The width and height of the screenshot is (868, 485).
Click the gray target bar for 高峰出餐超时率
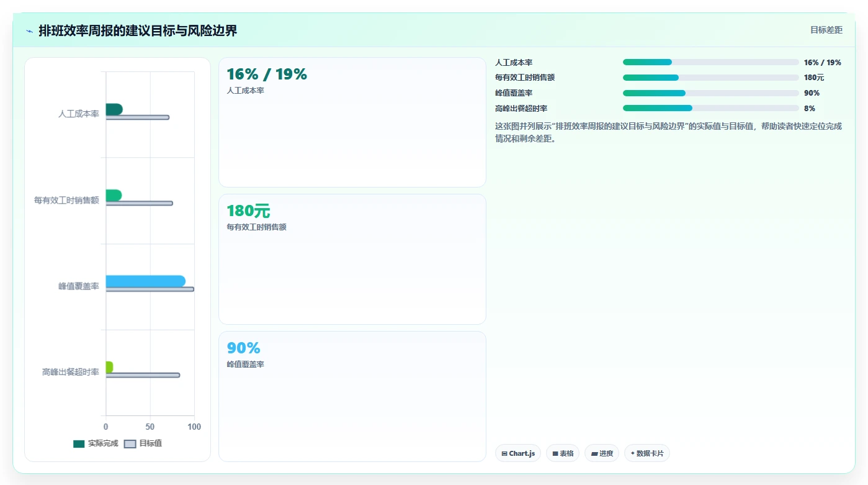(x=143, y=375)
